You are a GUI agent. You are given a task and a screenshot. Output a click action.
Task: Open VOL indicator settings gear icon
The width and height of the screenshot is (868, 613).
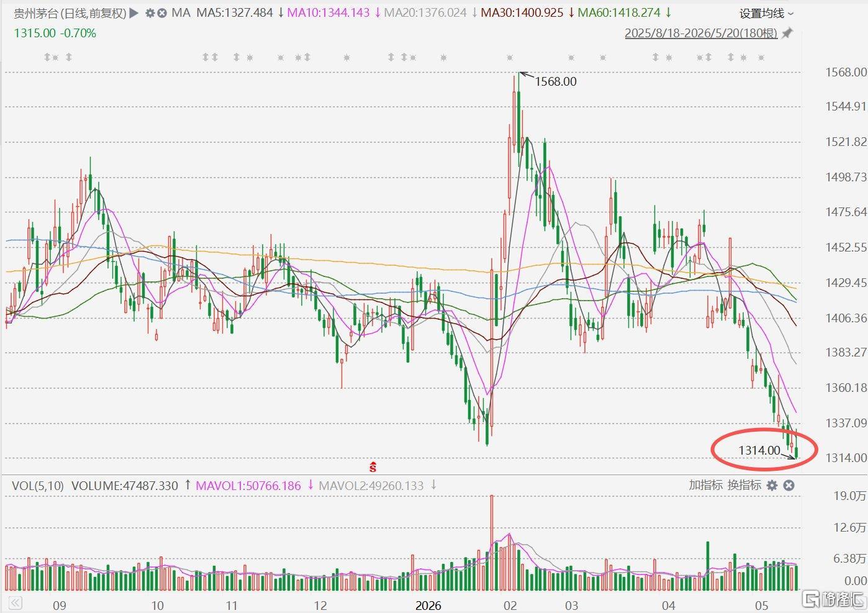[x=772, y=486]
